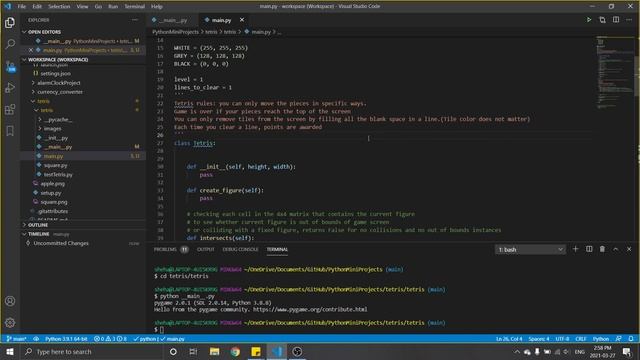Open the Extensions view
640x360 pixels.
pyautogui.click(x=10, y=109)
